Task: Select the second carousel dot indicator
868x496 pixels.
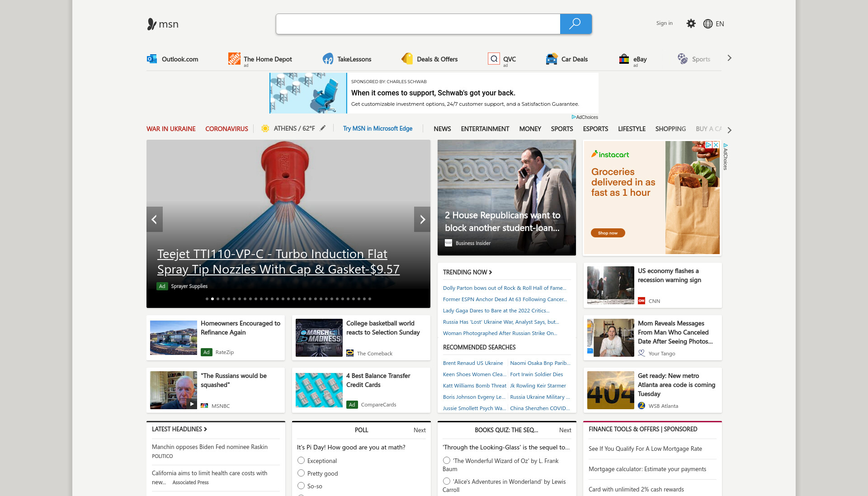Action: tap(212, 299)
